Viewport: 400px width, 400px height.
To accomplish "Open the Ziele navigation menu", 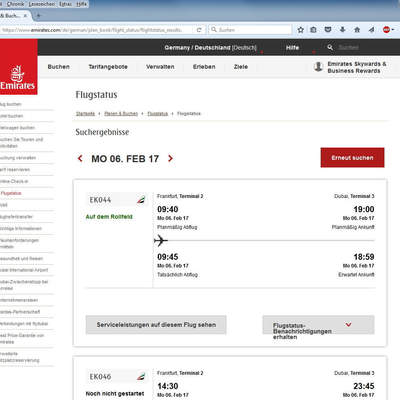I will tap(241, 67).
